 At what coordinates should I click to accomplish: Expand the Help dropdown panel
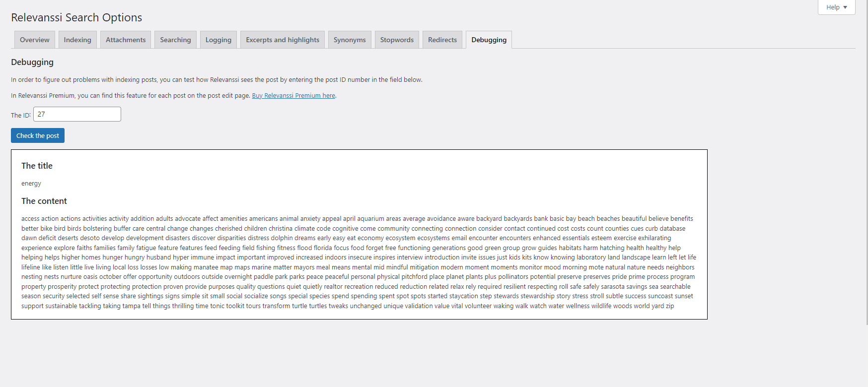[x=836, y=7]
